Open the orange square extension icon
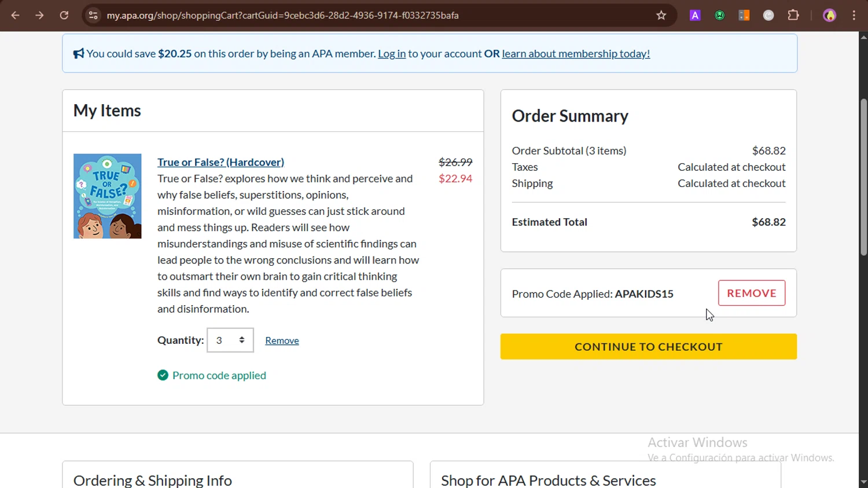The image size is (868, 488). point(744,16)
